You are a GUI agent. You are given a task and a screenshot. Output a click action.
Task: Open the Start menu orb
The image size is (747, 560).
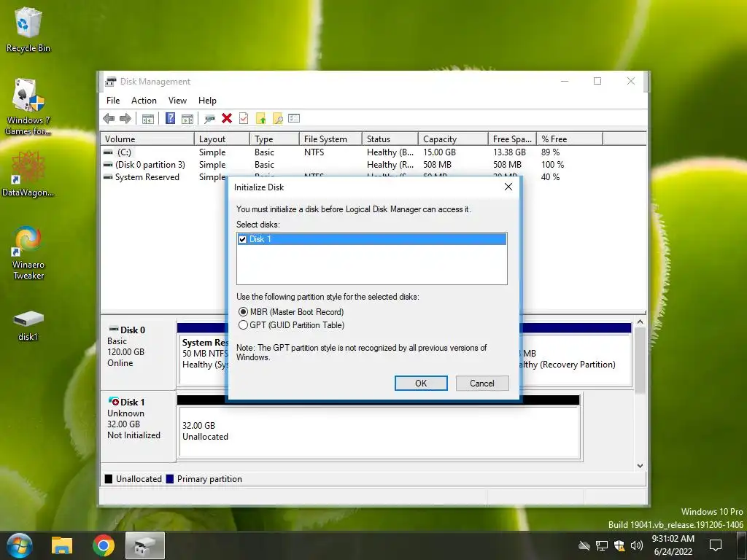click(x=19, y=545)
